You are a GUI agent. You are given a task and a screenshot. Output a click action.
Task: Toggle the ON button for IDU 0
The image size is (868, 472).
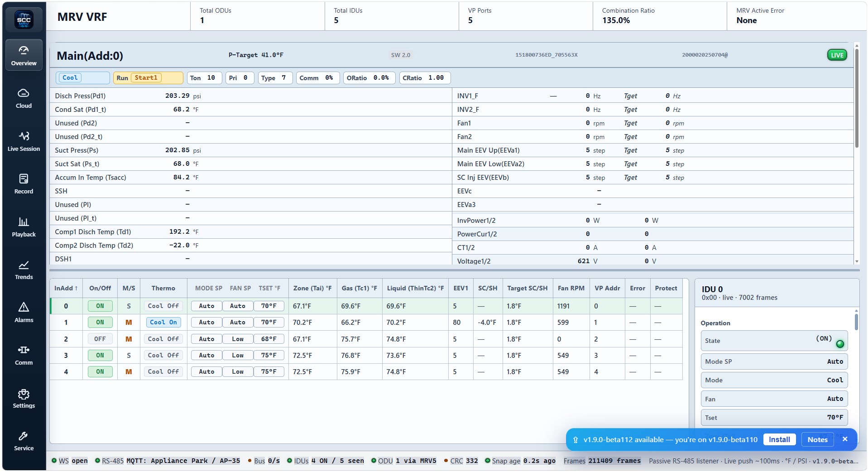[100, 306]
